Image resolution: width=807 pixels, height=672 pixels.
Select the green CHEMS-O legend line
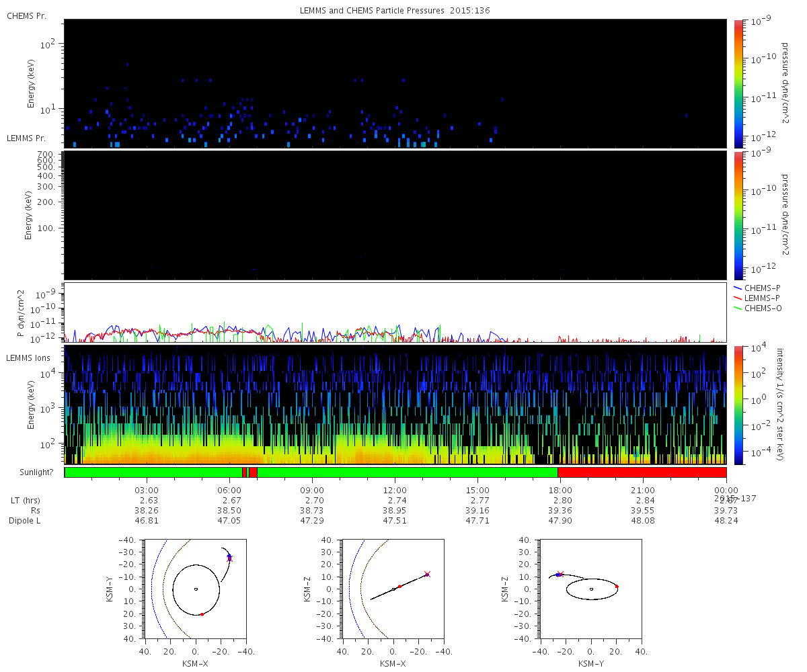(x=738, y=308)
